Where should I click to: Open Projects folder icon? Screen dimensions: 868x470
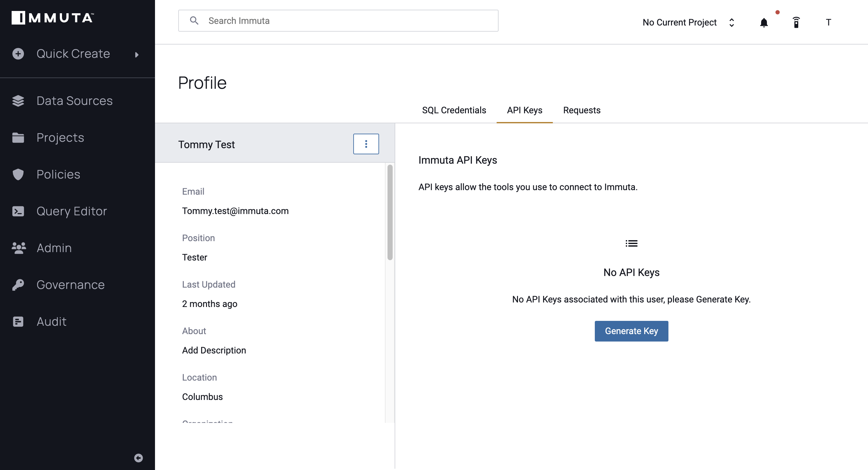pos(18,138)
